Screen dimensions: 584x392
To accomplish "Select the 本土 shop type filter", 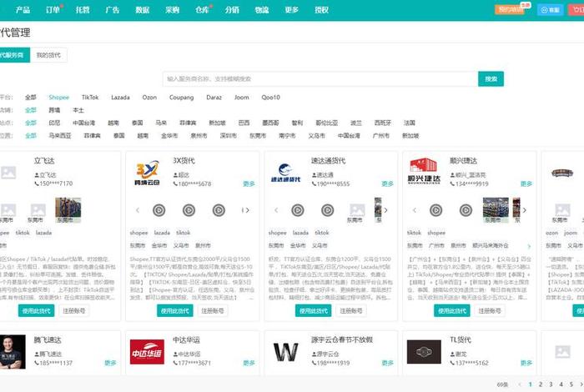I will pos(78,110).
